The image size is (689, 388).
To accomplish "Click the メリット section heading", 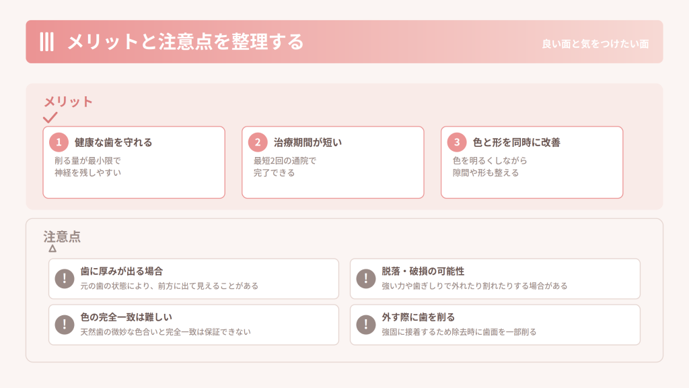I will [68, 102].
